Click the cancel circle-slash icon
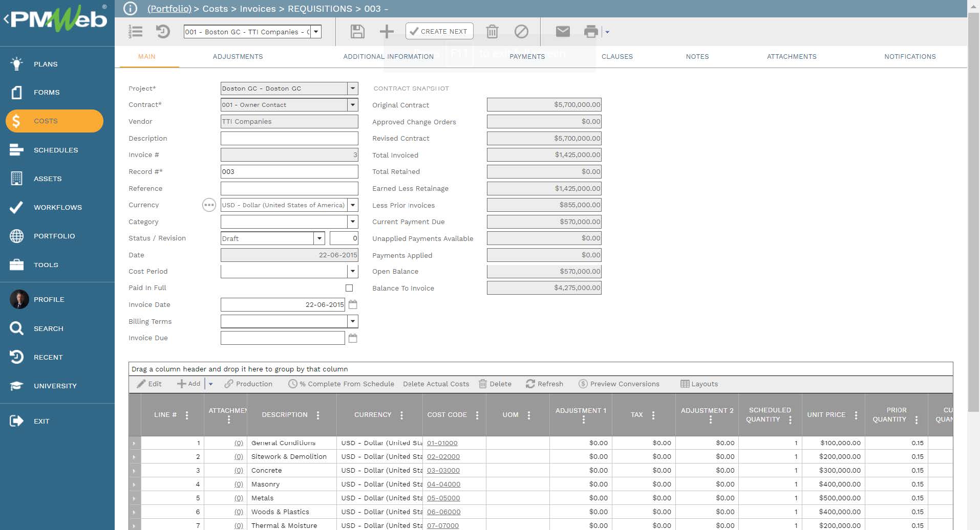The image size is (980, 530). pyautogui.click(x=521, y=32)
